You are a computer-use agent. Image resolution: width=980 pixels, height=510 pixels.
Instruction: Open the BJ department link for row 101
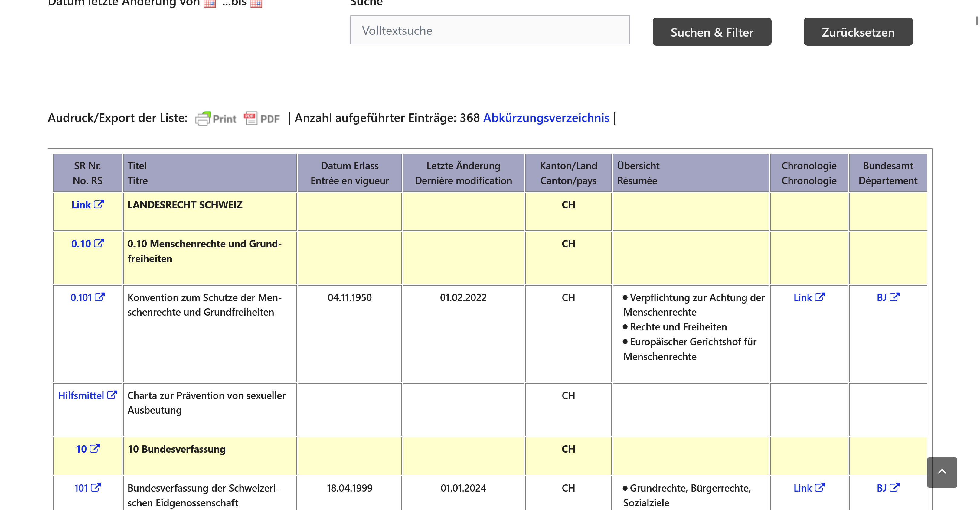pyautogui.click(x=888, y=488)
